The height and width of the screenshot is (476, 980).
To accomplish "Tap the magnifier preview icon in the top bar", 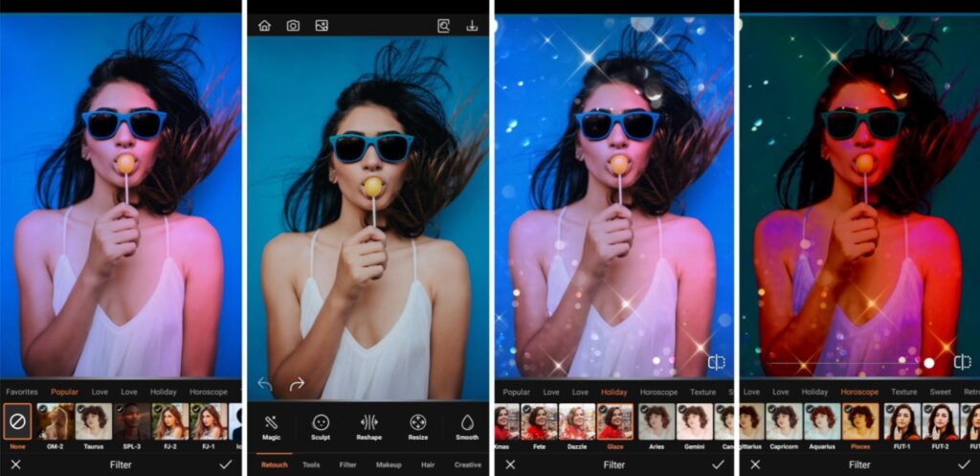I will click(x=443, y=26).
